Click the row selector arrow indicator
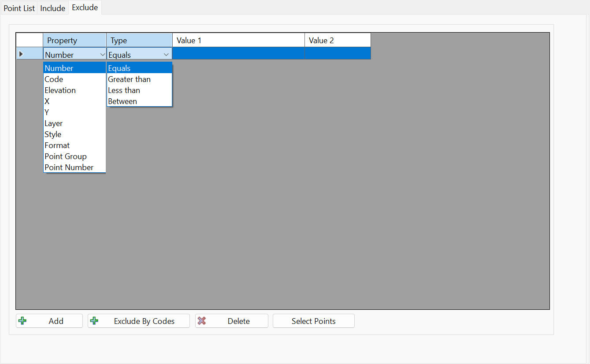 point(21,54)
